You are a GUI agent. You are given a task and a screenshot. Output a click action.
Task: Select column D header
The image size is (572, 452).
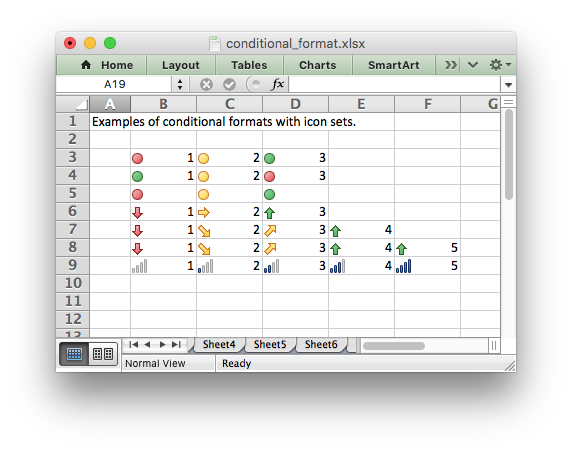[295, 104]
